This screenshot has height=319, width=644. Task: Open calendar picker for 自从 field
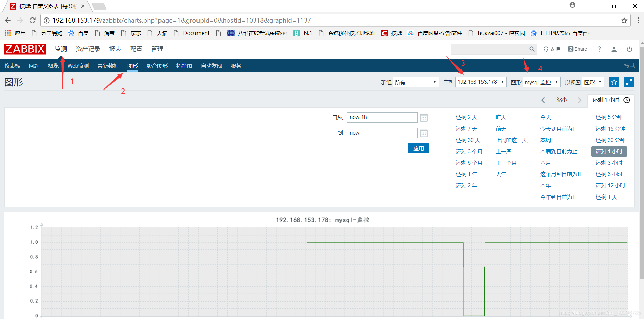(424, 118)
